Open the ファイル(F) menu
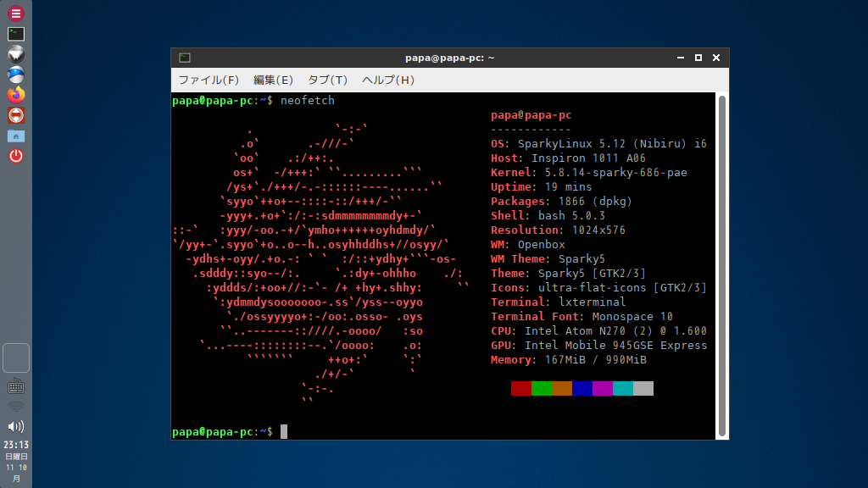This screenshot has width=868, height=488. 209,80
